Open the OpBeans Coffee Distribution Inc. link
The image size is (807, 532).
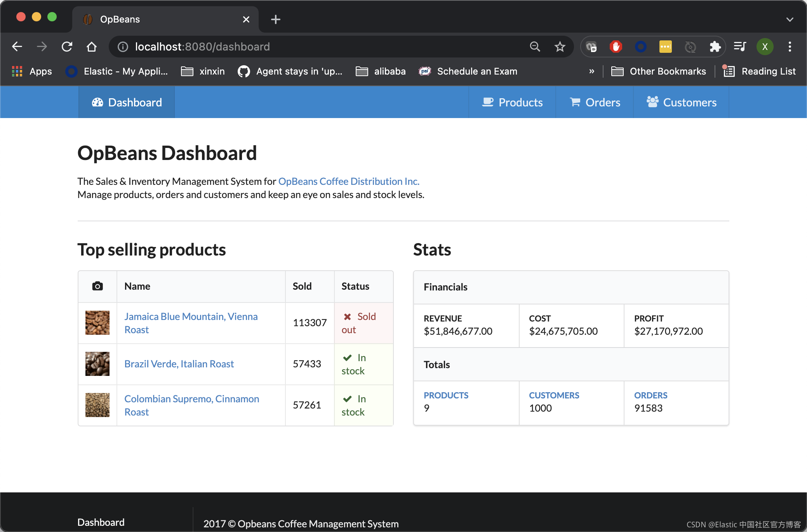click(x=349, y=181)
